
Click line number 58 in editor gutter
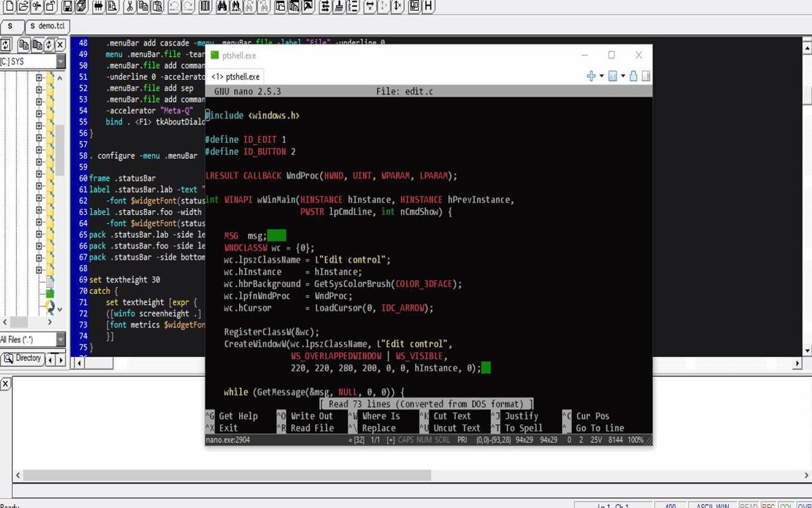click(x=83, y=156)
